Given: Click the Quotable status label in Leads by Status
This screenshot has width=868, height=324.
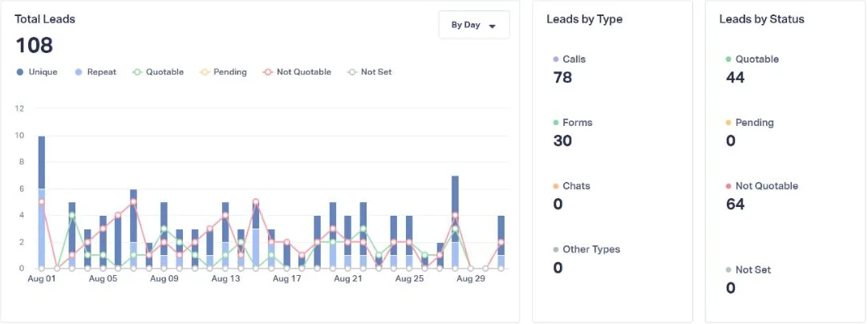Looking at the screenshot, I should tap(757, 59).
